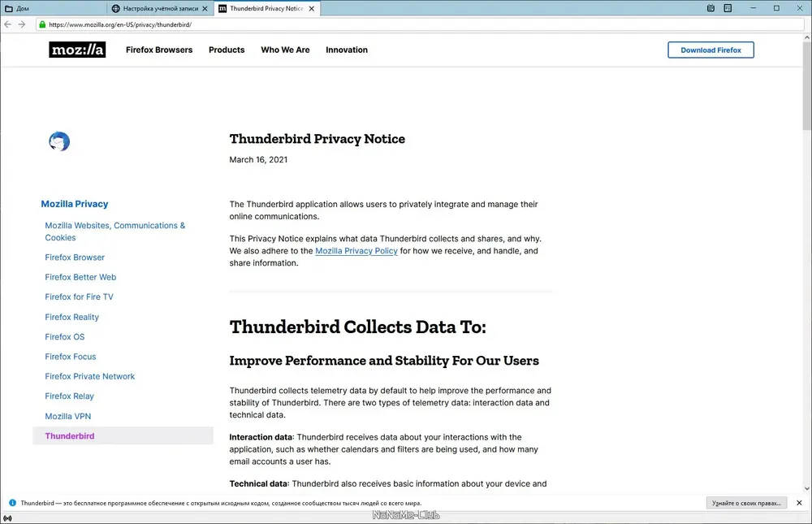The image size is (812, 524).
Task: Switch to the Настройка учётной записи tab
Action: click(161, 8)
